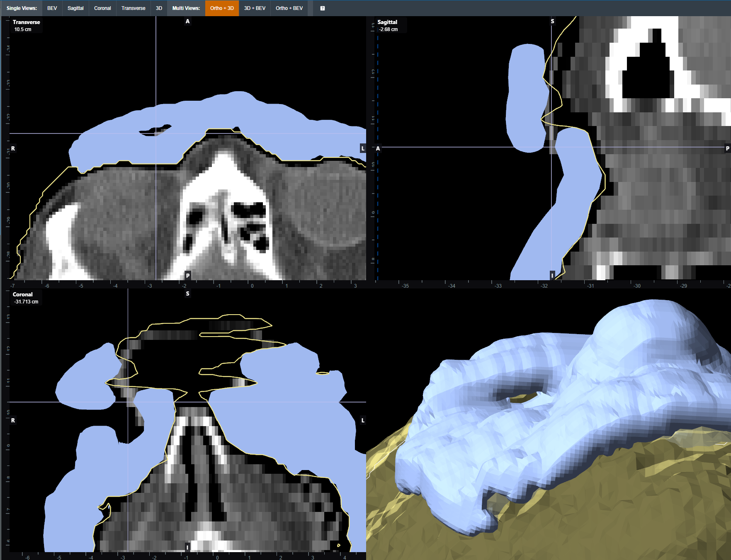Select the Ortho + 3D multi view
Viewport: 731px width, 560px height.
(x=222, y=8)
